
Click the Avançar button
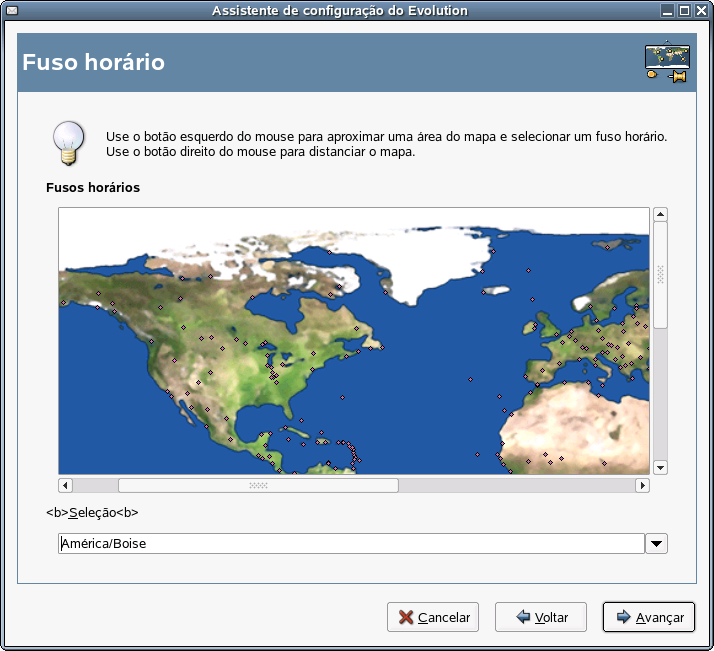648,617
